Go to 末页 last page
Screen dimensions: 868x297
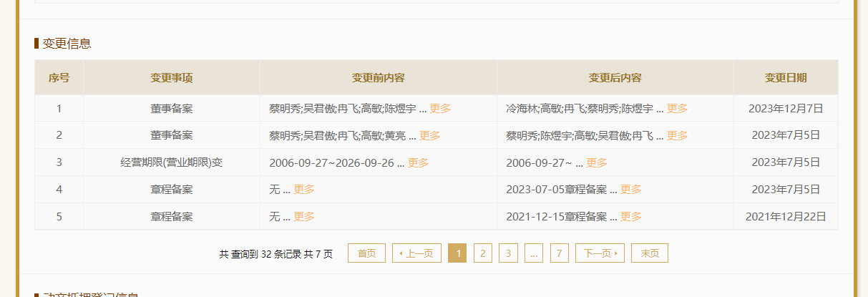(650, 253)
